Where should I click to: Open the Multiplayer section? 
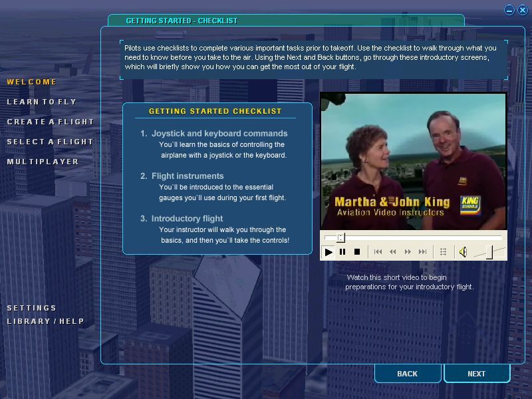tap(43, 162)
